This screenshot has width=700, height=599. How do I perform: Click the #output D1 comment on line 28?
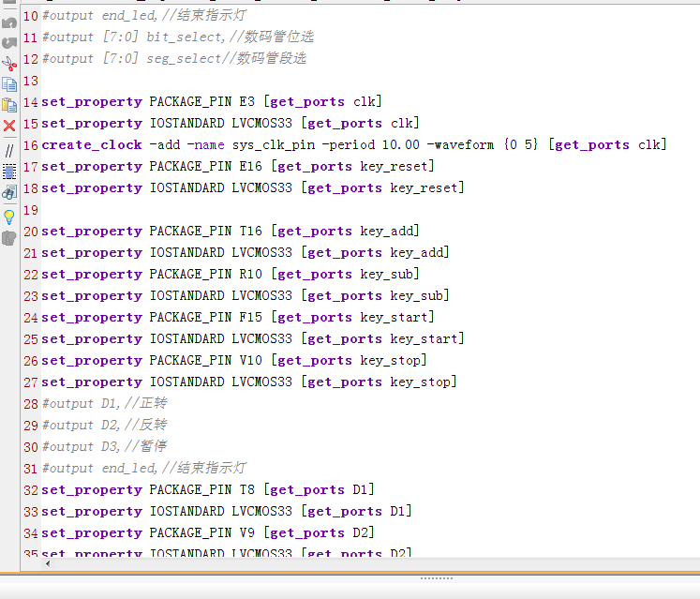[x=104, y=404]
